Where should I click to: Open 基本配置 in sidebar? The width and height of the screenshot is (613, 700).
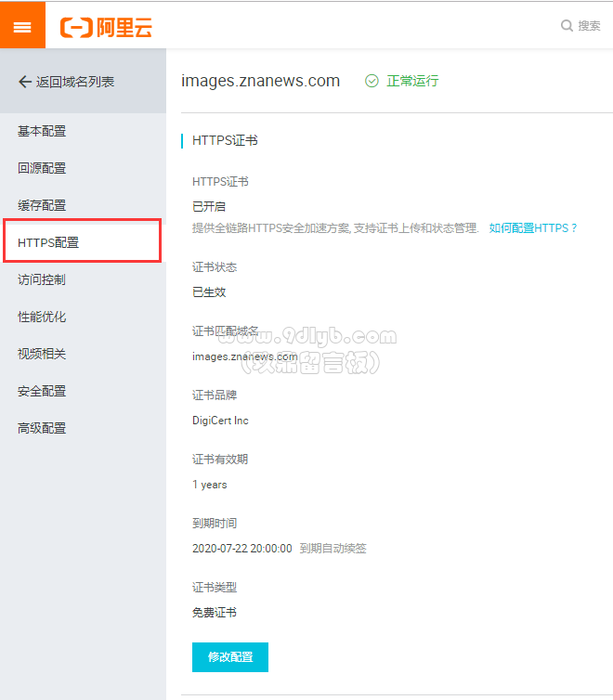point(42,131)
